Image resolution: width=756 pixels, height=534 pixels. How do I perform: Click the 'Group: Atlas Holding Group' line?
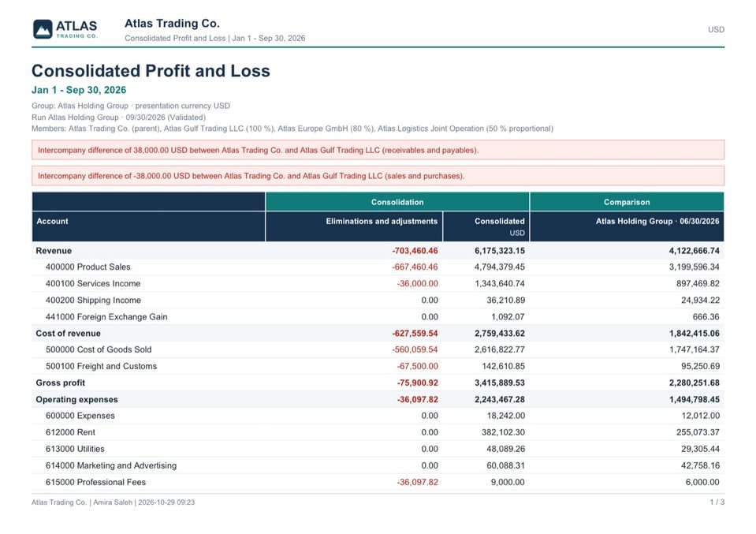click(131, 106)
